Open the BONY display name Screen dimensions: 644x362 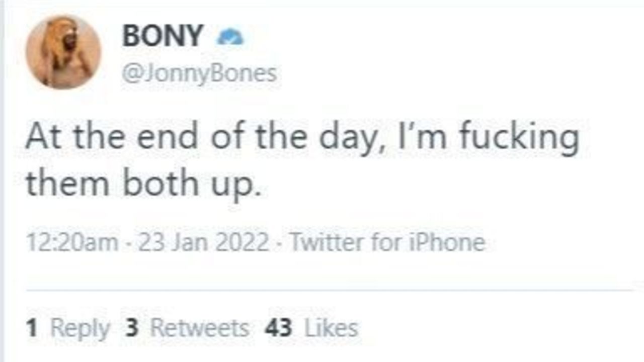163,36
